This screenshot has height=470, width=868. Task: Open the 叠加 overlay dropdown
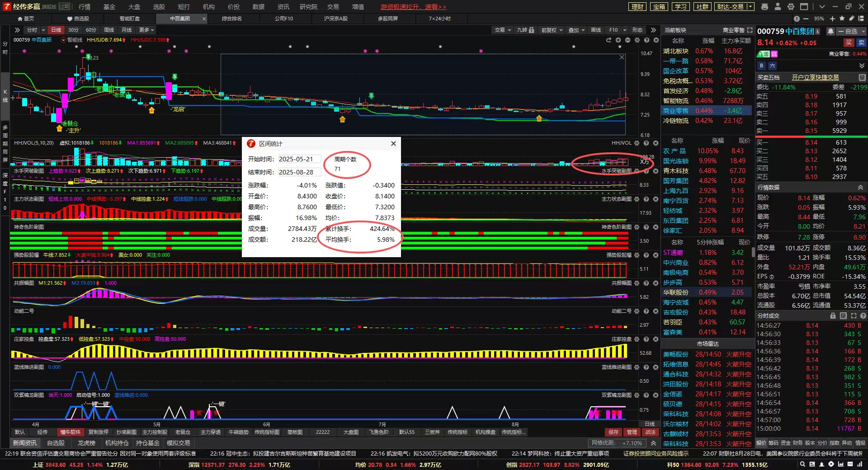coord(576,30)
